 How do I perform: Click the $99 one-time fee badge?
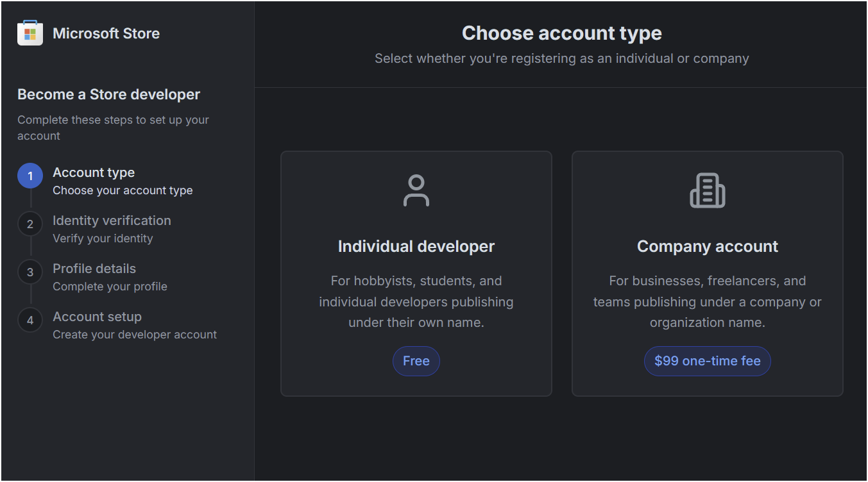click(708, 361)
